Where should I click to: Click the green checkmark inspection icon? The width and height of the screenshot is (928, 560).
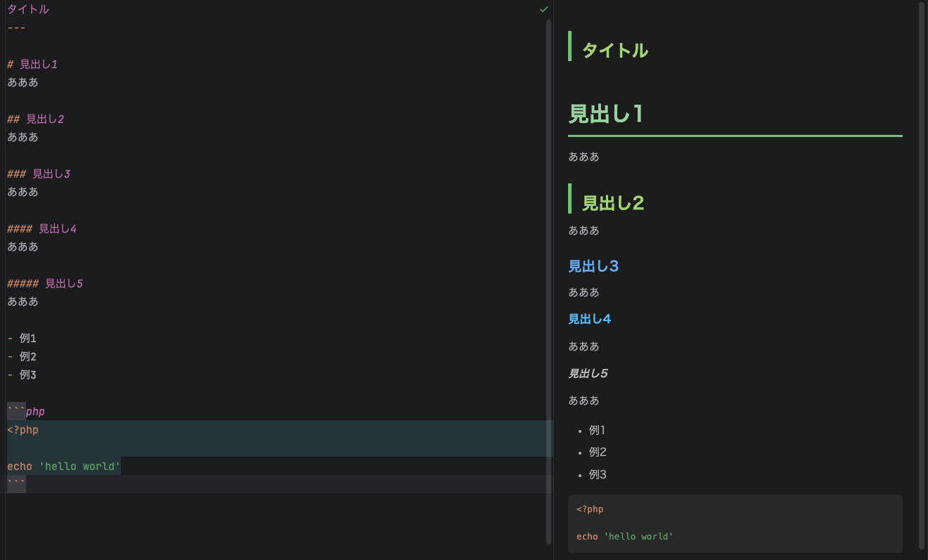tap(543, 9)
